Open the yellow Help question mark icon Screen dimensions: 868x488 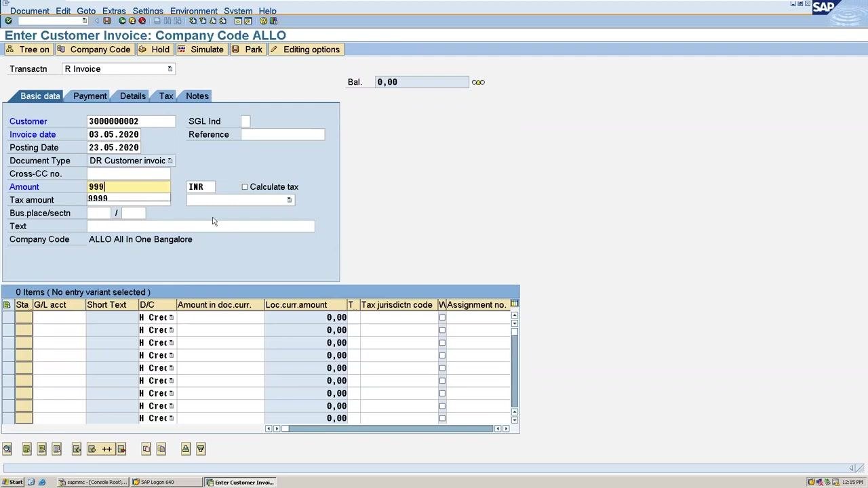(264, 21)
